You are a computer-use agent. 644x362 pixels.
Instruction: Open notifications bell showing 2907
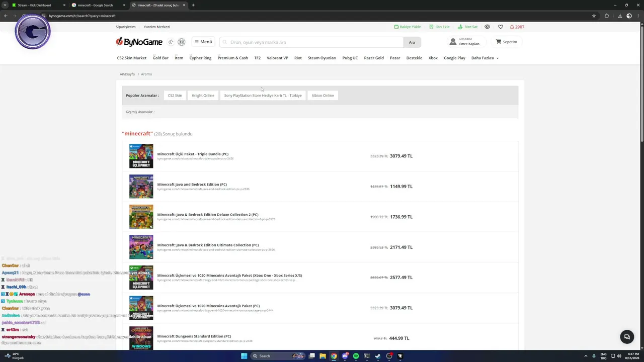517,27
